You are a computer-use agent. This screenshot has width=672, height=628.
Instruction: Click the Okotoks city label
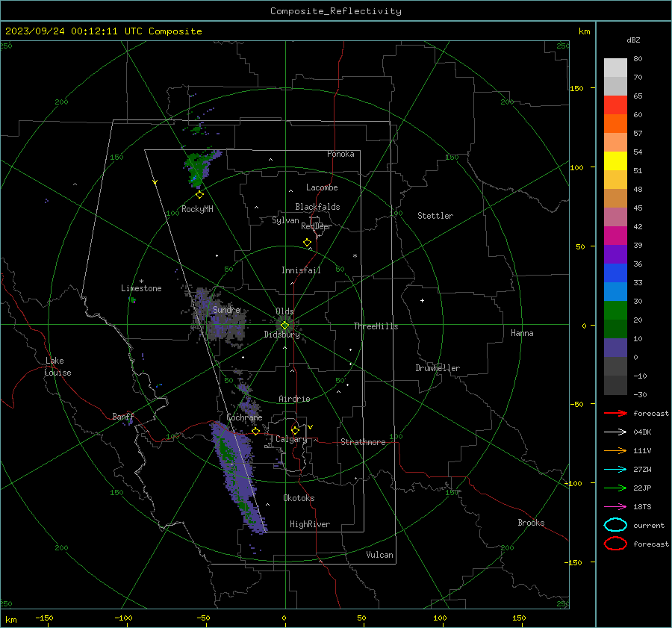click(x=299, y=498)
